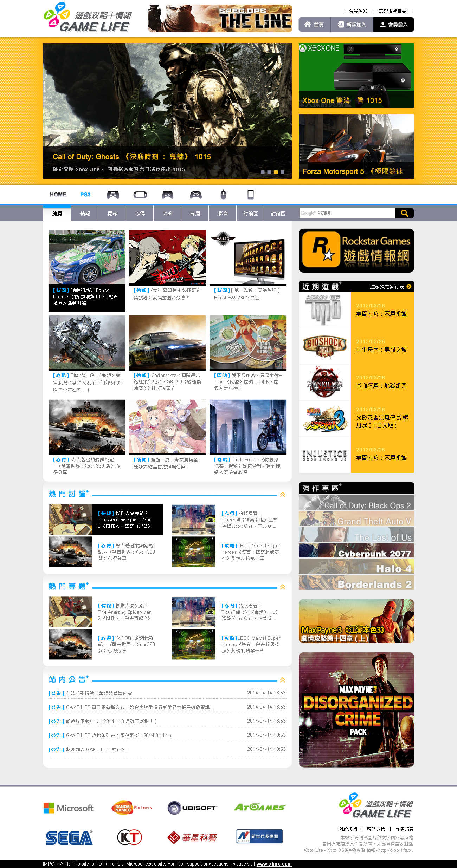
Task: Collapse the 熱門專題 section
Action: tap(282, 587)
